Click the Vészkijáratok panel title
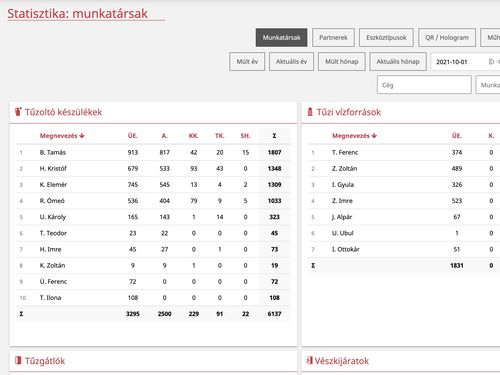 [342, 361]
